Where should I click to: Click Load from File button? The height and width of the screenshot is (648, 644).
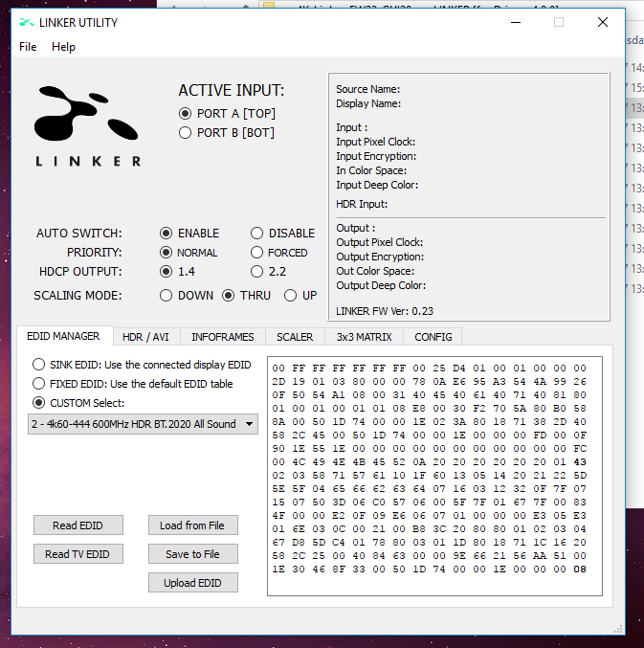click(x=192, y=525)
